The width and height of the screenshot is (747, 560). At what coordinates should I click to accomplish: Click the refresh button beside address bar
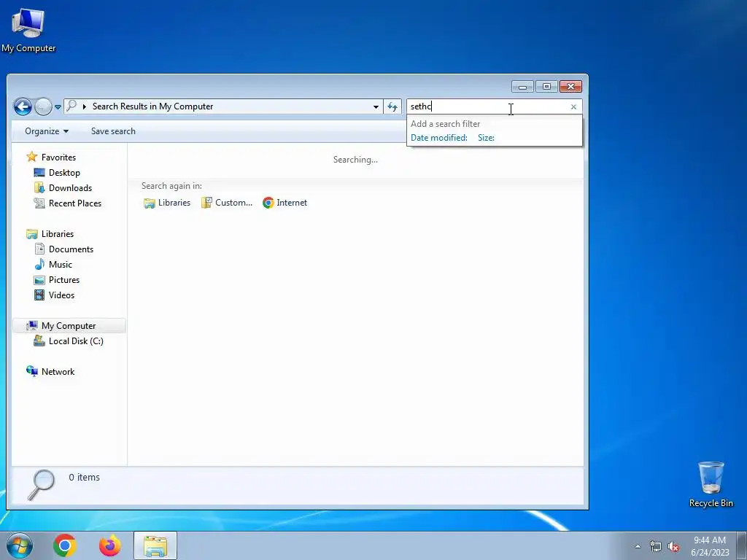click(392, 106)
